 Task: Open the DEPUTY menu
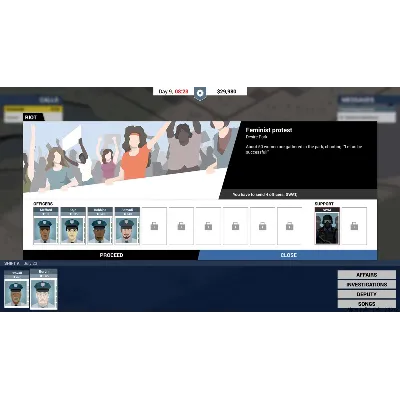[367, 294]
